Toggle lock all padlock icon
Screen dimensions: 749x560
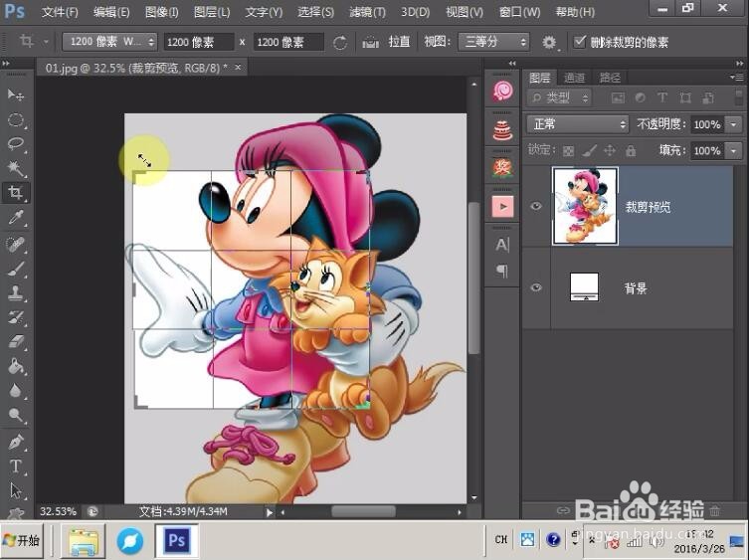pyautogui.click(x=631, y=151)
